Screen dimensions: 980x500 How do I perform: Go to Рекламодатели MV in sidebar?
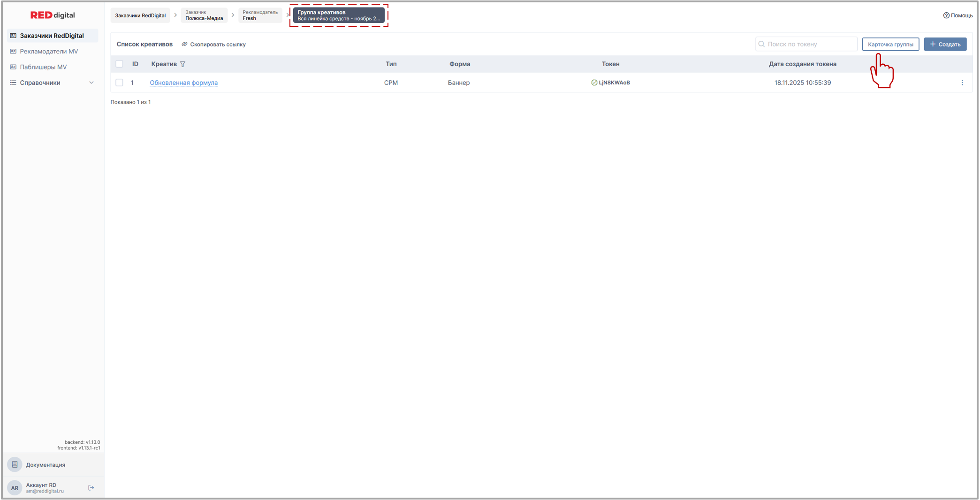coord(49,51)
